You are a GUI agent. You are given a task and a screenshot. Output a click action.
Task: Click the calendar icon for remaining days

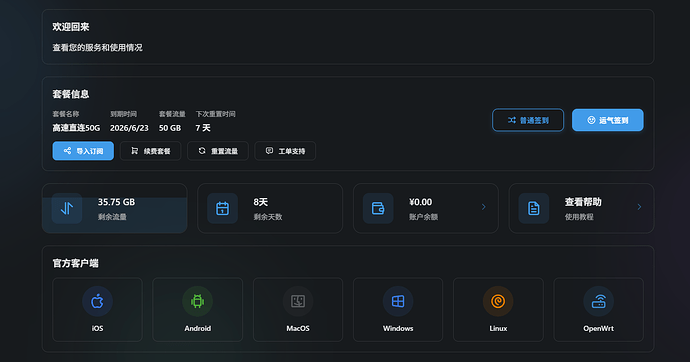click(x=223, y=208)
